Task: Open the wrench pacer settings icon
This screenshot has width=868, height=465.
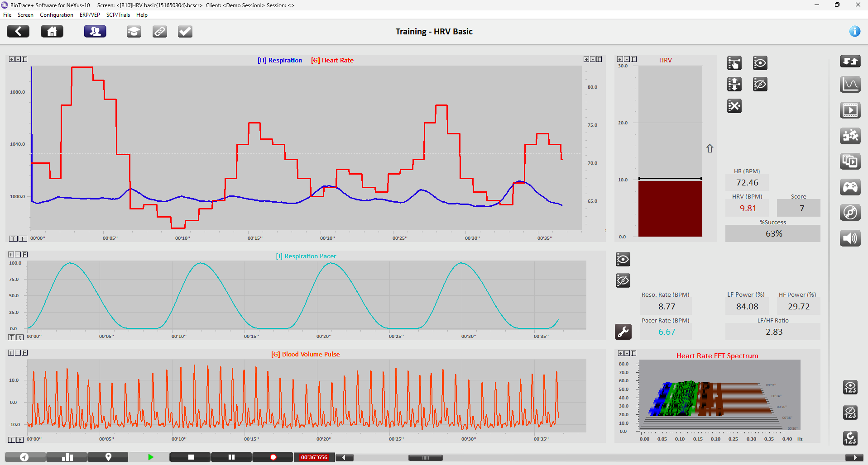Action: [x=623, y=332]
